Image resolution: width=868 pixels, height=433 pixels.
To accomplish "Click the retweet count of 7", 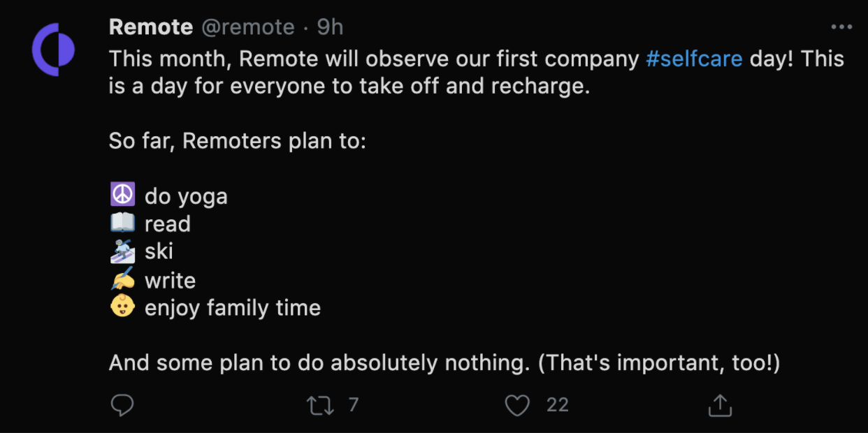I will point(353,405).
